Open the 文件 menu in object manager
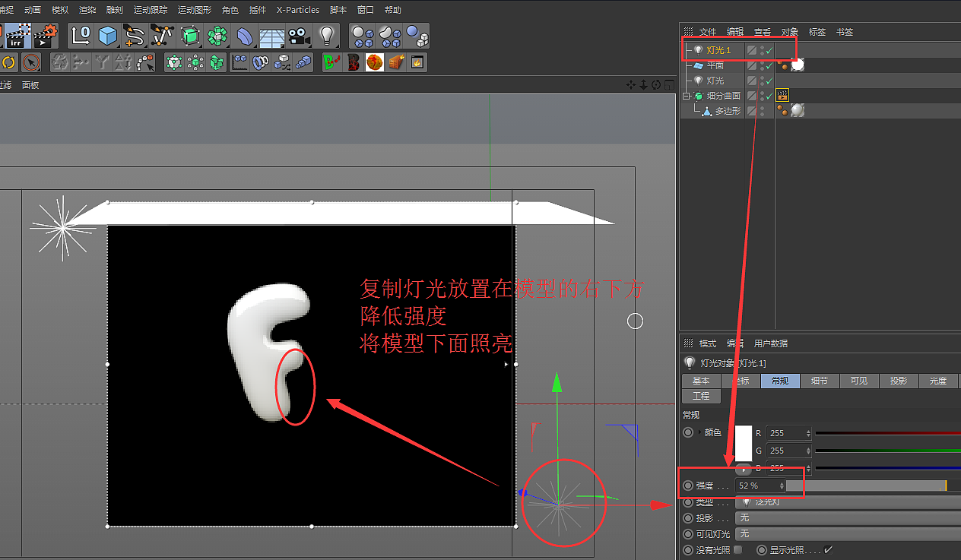This screenshot has height=560, width=961. point(708,32)
